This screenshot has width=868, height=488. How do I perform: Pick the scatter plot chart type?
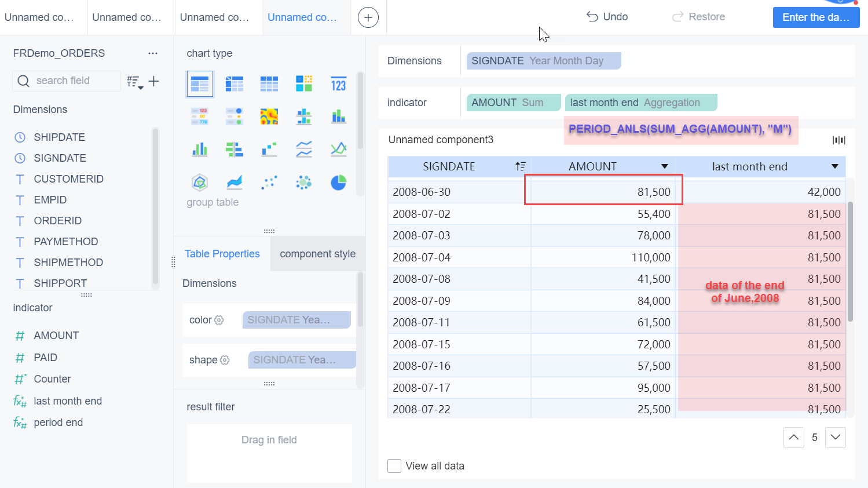pyautogui.click(x=269, y=183)
